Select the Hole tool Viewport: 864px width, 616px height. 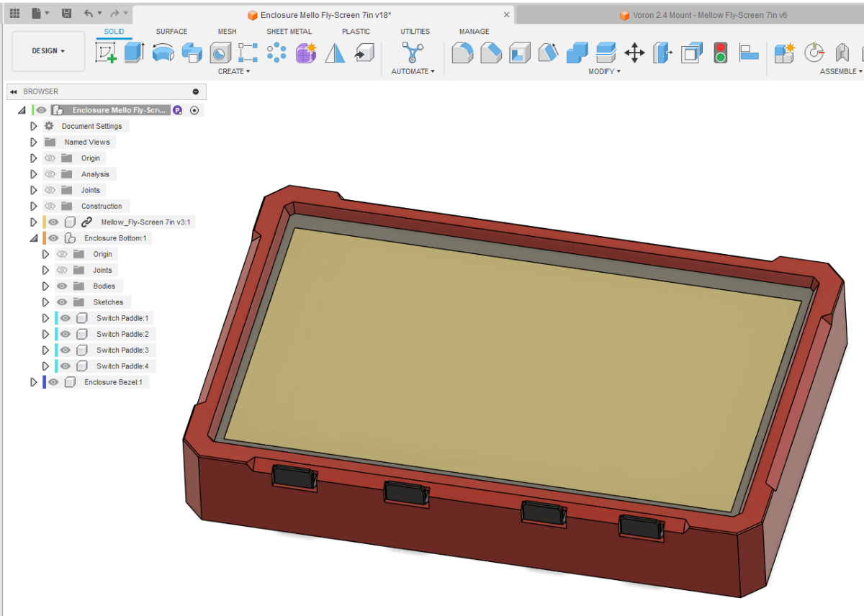(220, 52)
